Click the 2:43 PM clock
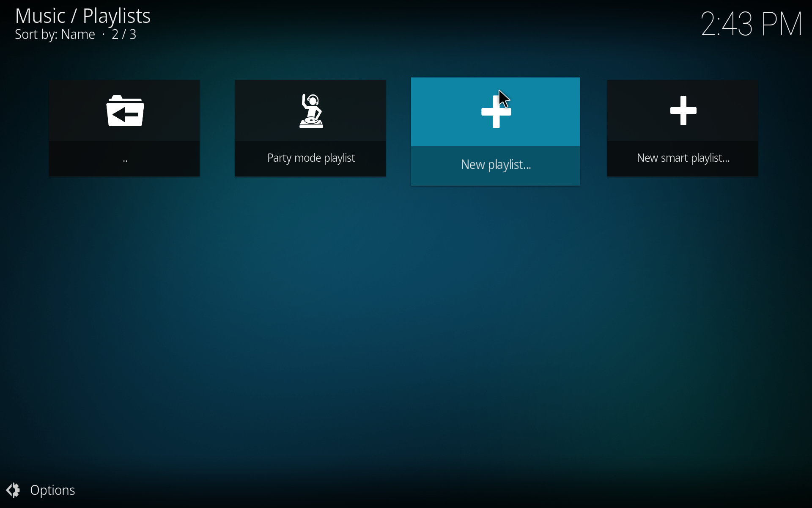 (x=751, y=24)
